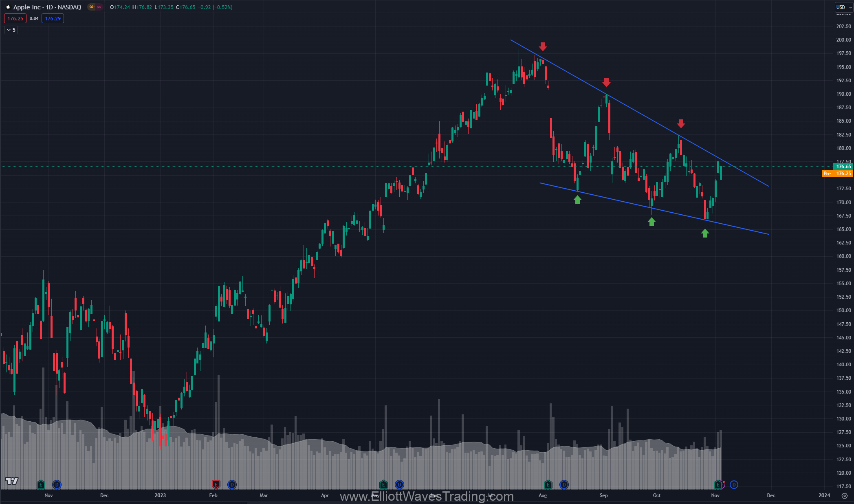Open the Apple Inc · 1D · NASDAQ title
The width and height of the screenshot is (854, 504).
47,7
